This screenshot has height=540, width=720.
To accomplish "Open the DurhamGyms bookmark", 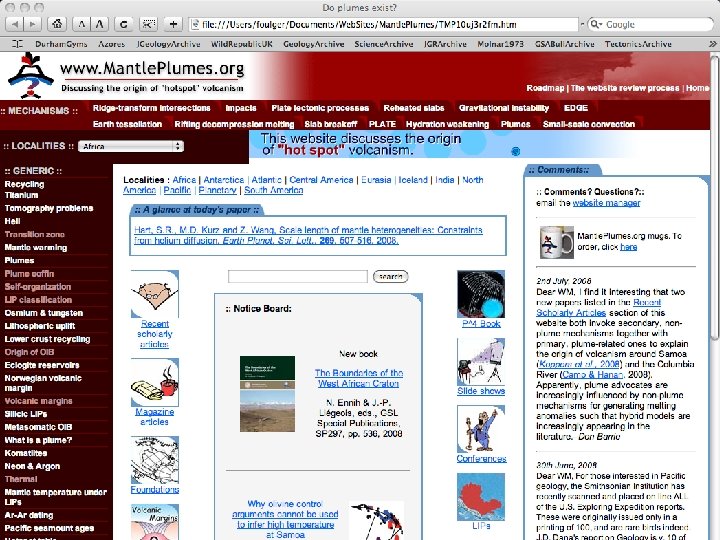I will point(61,44).
